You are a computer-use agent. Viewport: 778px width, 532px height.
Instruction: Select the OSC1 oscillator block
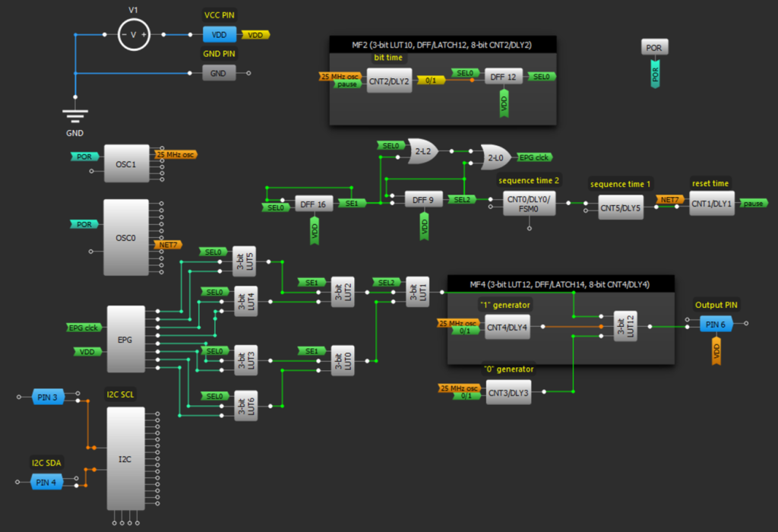127,162
